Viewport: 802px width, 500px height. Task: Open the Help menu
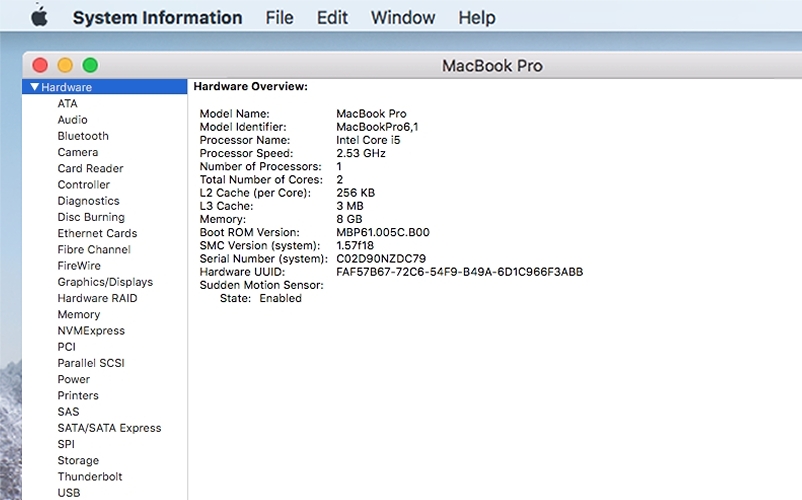(477, 17)
